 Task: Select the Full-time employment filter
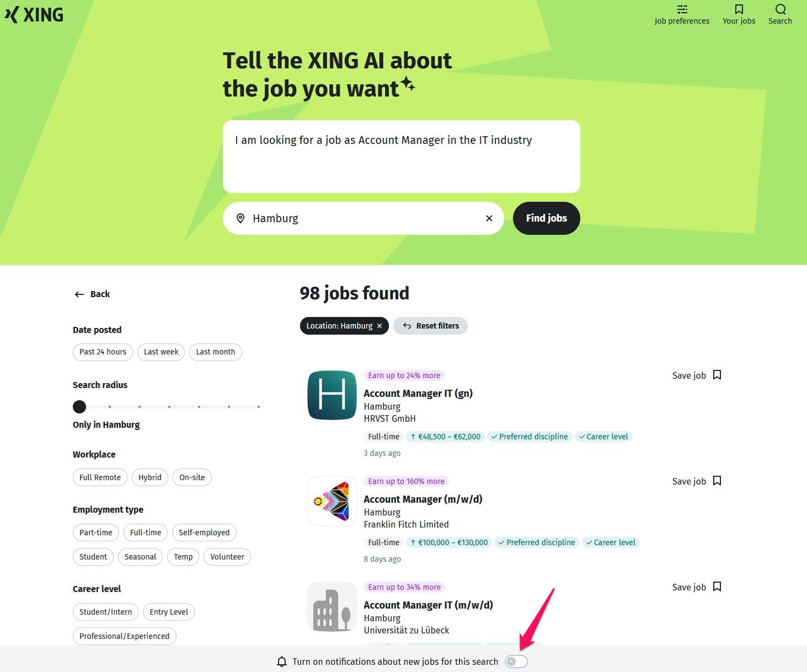click(146, 533)
